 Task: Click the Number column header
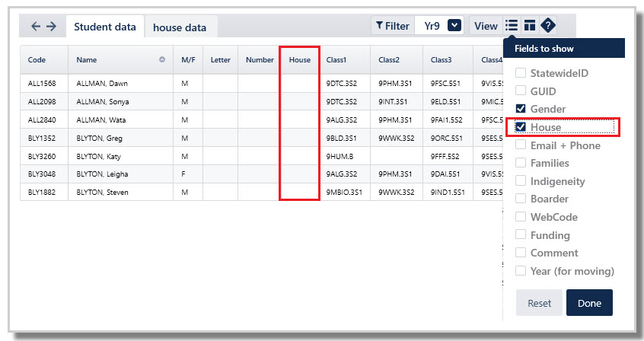tap(260, 59)
